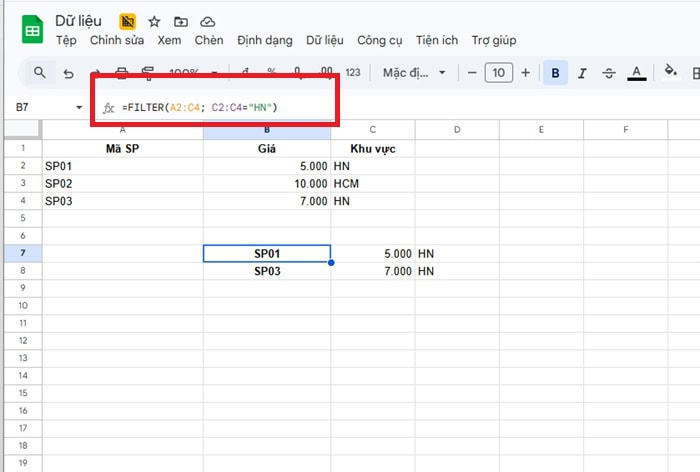Image resolution: width=700 pixels, height=472 pixels.
Task: Decrease font size with minus button
Action: [x=472, y=73]
